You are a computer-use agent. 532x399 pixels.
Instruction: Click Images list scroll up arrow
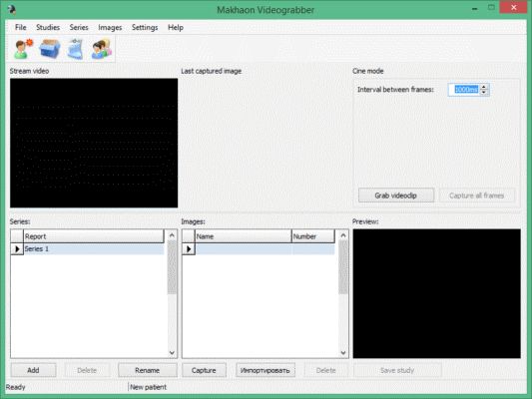[x=343, y=235]
